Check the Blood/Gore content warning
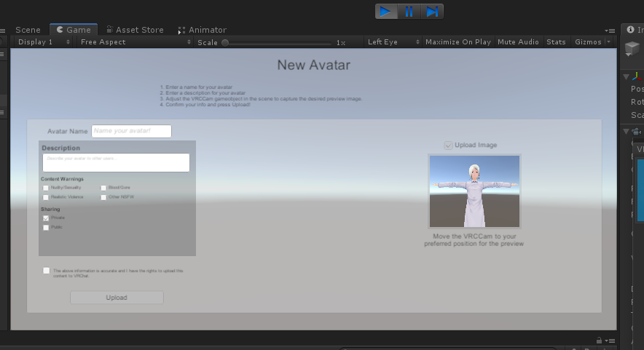The width and height of the screenshot is (644, 350). (103, 188)
